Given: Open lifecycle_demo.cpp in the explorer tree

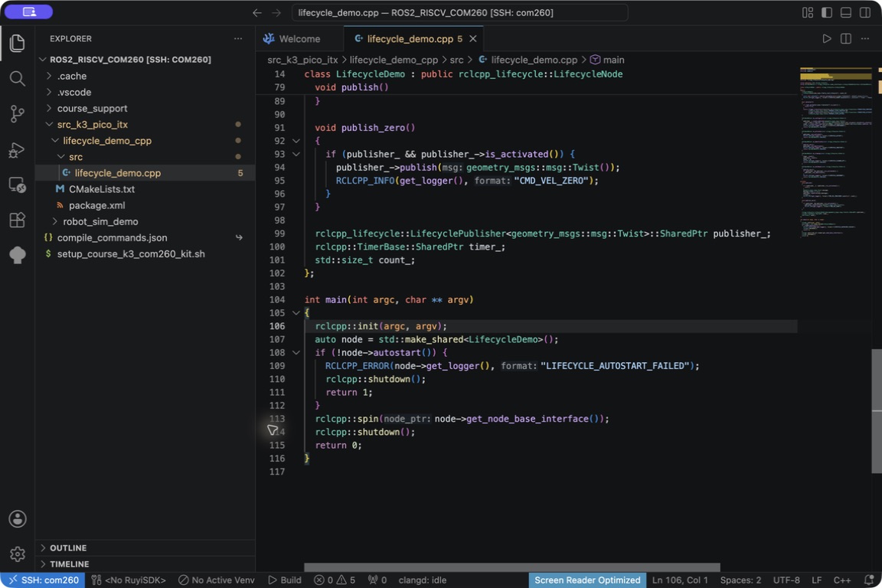Looking at the screenshot, I should point(145,173).
